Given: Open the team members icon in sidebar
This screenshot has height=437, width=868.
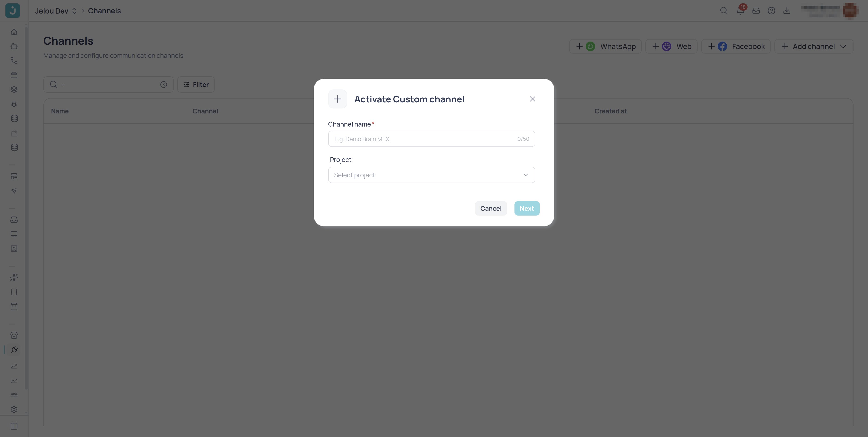Looking at the screenshot, I should click(x=14, y=395).
